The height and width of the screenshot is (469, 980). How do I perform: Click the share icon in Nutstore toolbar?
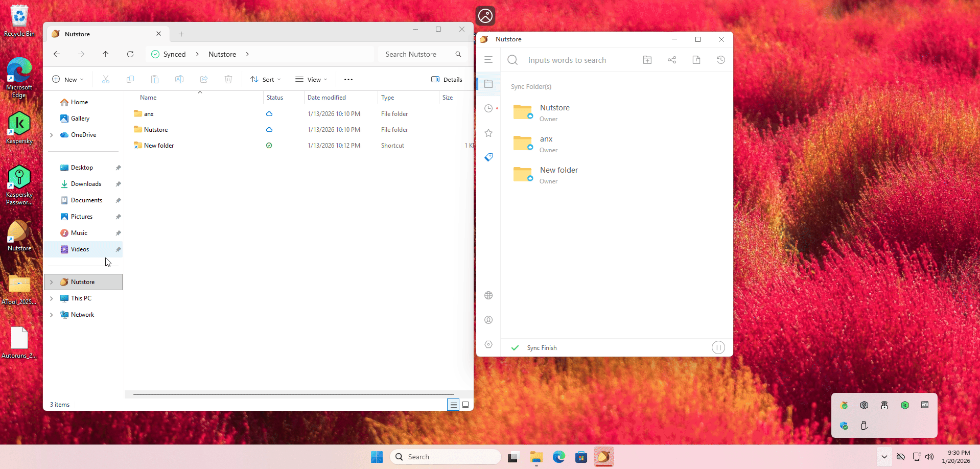click(x=672, y=60)
